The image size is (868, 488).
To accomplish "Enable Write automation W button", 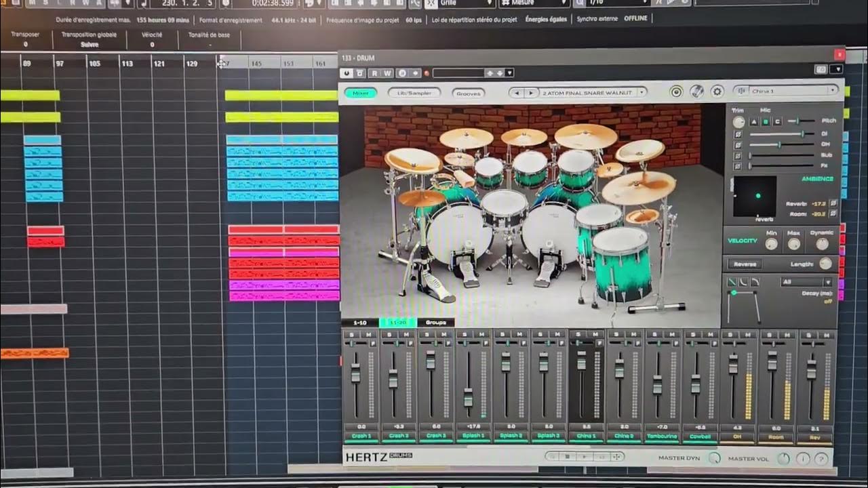I will [x=387, y=73].
